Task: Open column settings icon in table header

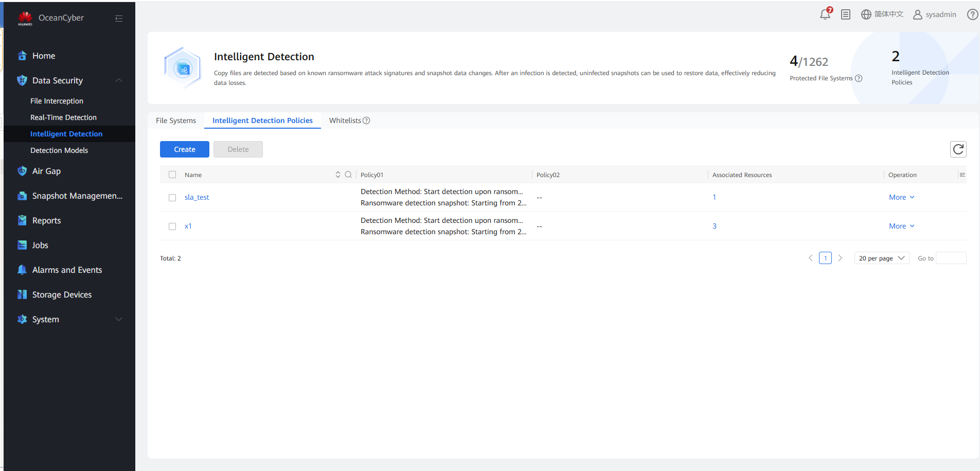Action: click(962, 175)
